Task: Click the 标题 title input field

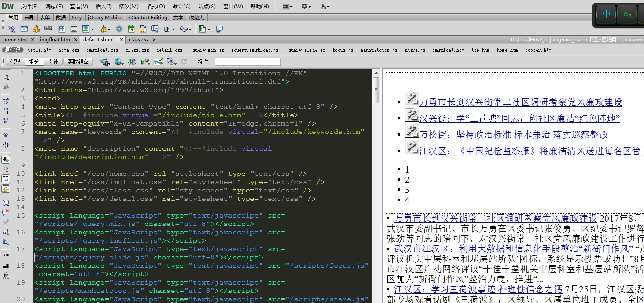Action: 248,62
